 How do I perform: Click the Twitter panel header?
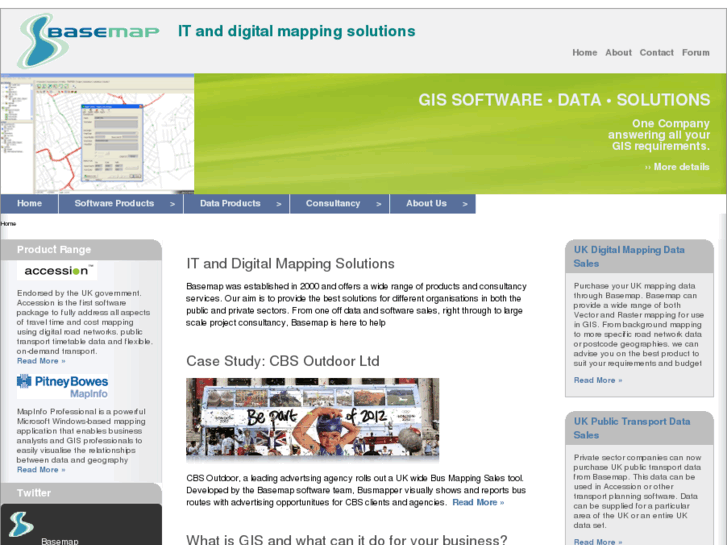tap(82, 493)
